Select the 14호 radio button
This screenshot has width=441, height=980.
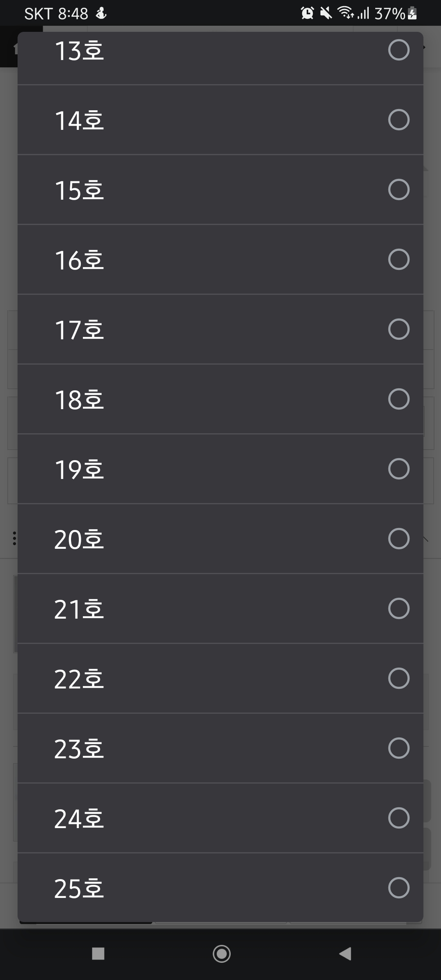pyautogui.click(x=399, y=120)
